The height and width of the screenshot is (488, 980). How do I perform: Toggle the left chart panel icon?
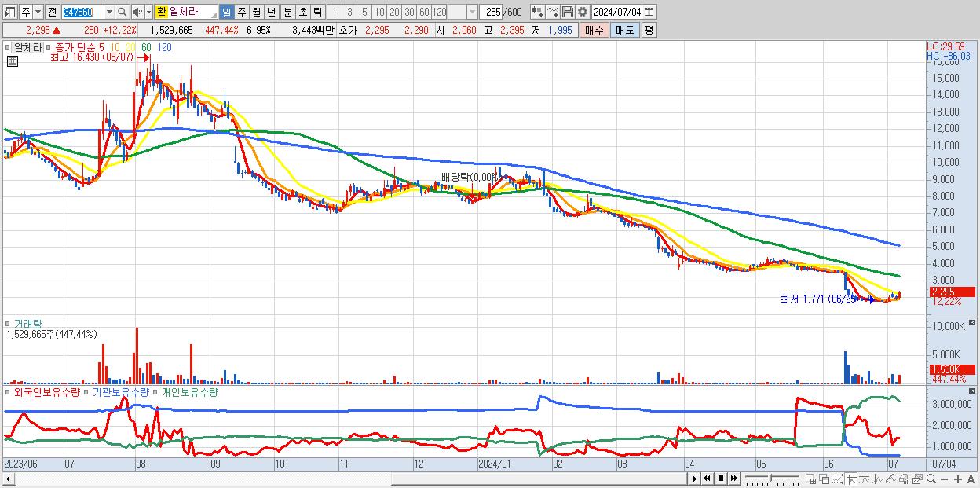tap(9, 12)
